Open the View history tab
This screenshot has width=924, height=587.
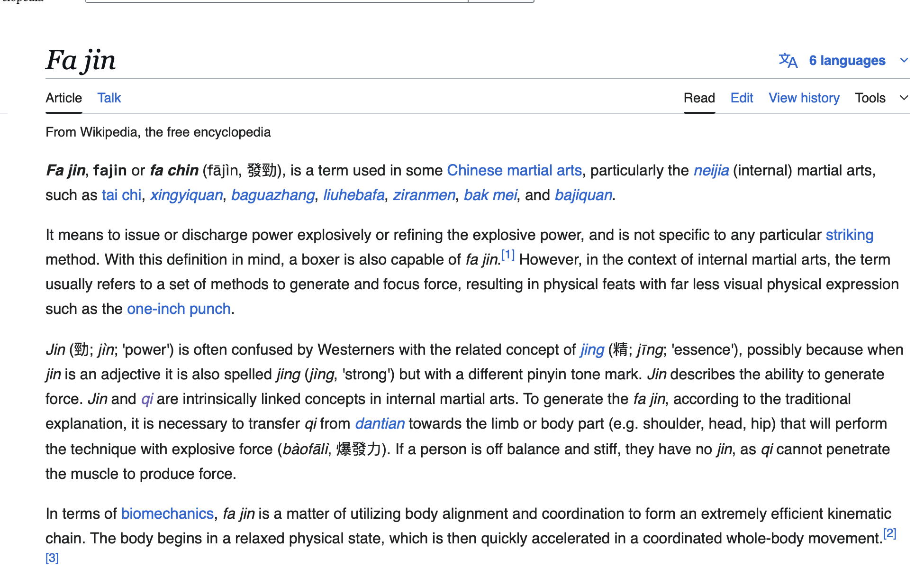[804, 98]
